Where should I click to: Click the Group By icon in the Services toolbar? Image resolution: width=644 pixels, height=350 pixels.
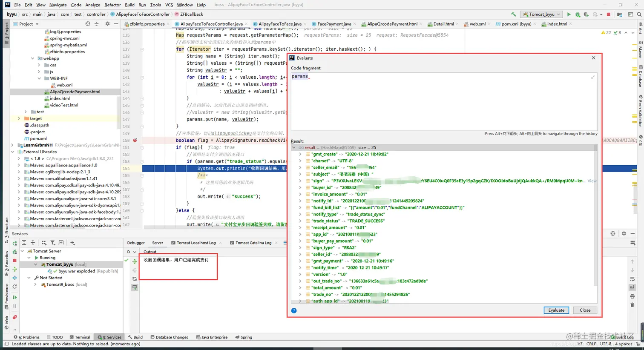tap(43, 243)
